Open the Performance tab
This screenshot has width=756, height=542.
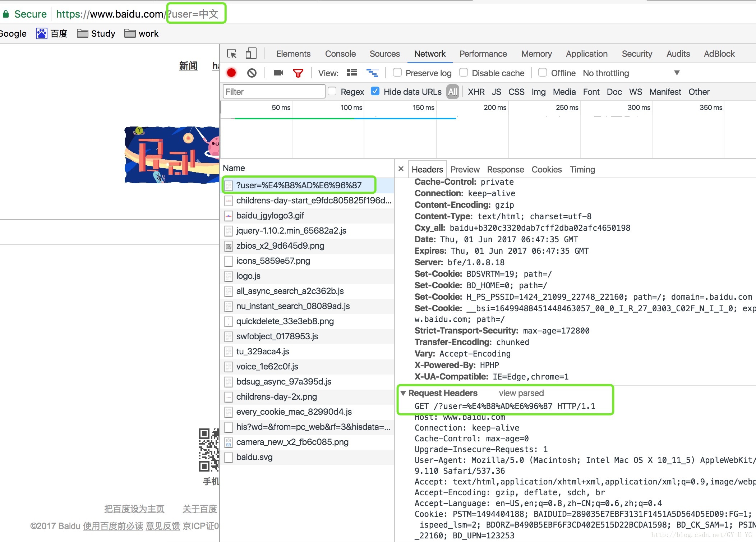[x=483, y=54]
